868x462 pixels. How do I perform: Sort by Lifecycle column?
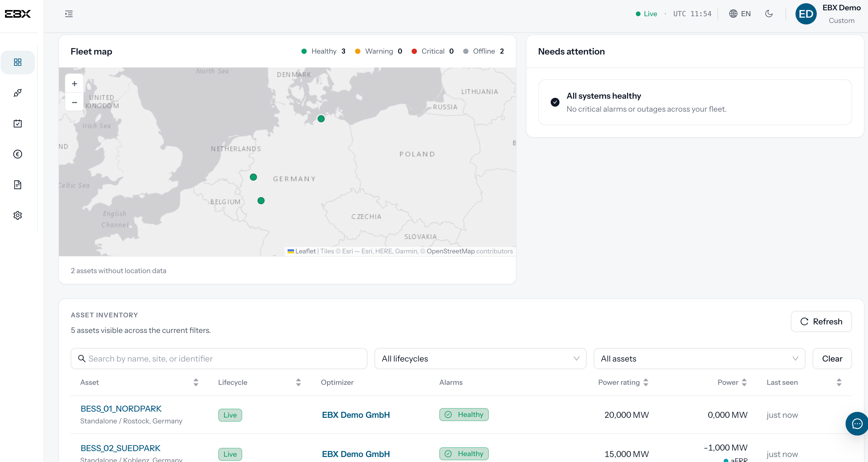298,382
